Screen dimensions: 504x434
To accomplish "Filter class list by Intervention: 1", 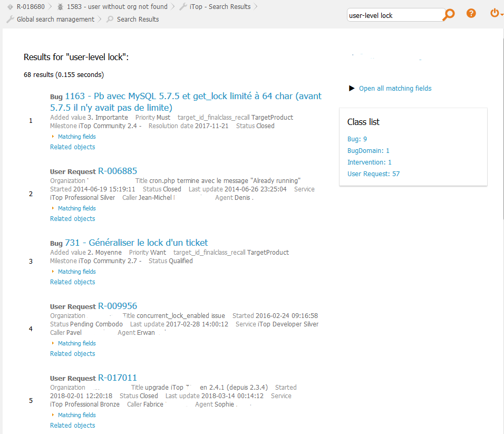I will (370, 162).
